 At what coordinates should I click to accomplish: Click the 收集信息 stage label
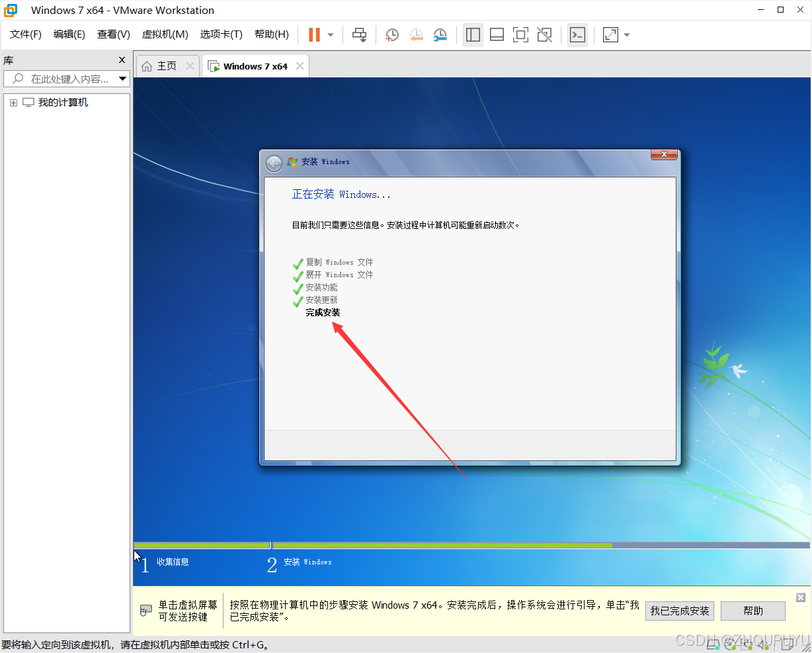point(173,562)
